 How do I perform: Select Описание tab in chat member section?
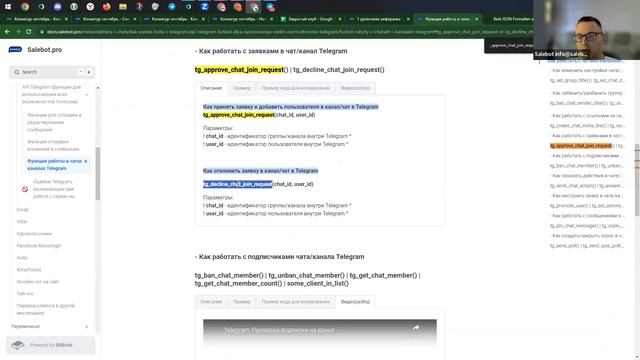pyautogui.click(x=211, y=302)
